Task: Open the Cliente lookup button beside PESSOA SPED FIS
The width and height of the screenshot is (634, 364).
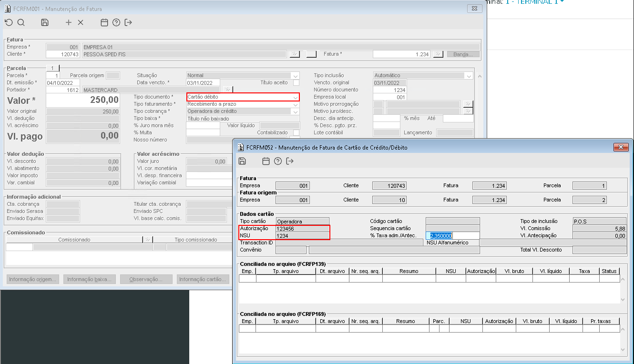Action: click(295, 54)
